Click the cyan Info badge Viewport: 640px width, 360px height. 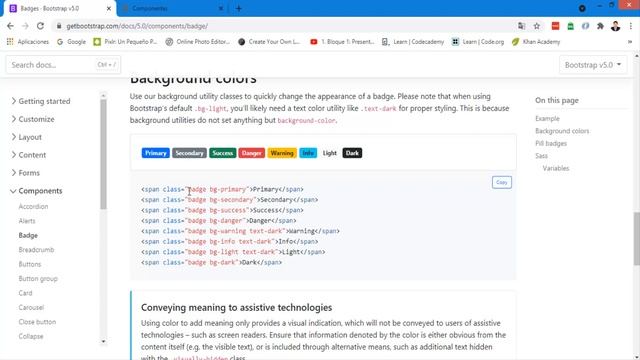coord(308,153)
